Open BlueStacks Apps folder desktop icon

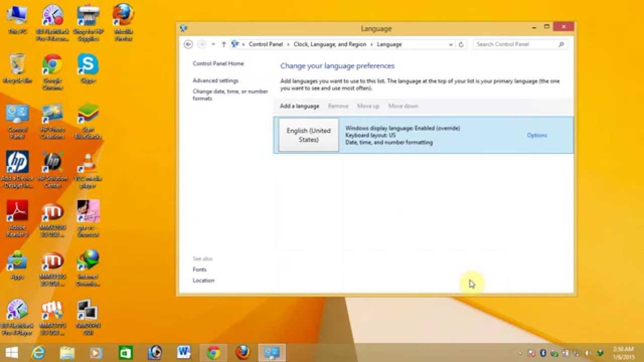[x=18, y=265]
